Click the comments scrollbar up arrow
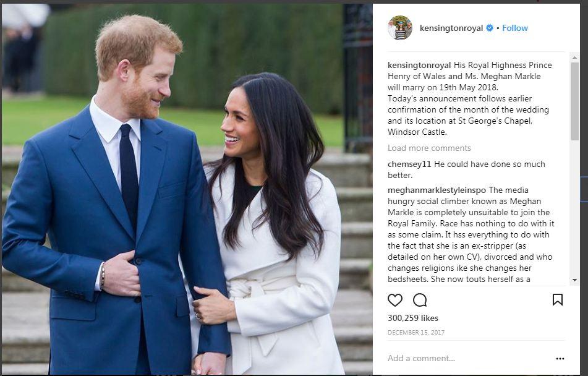588x376 pixels. [574, 58]
